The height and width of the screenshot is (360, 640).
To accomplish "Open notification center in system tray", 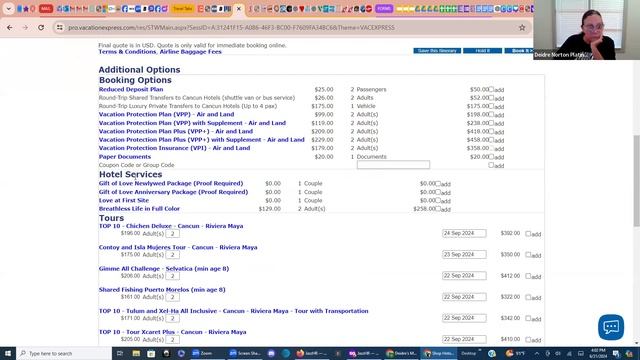I will [616, 353].
